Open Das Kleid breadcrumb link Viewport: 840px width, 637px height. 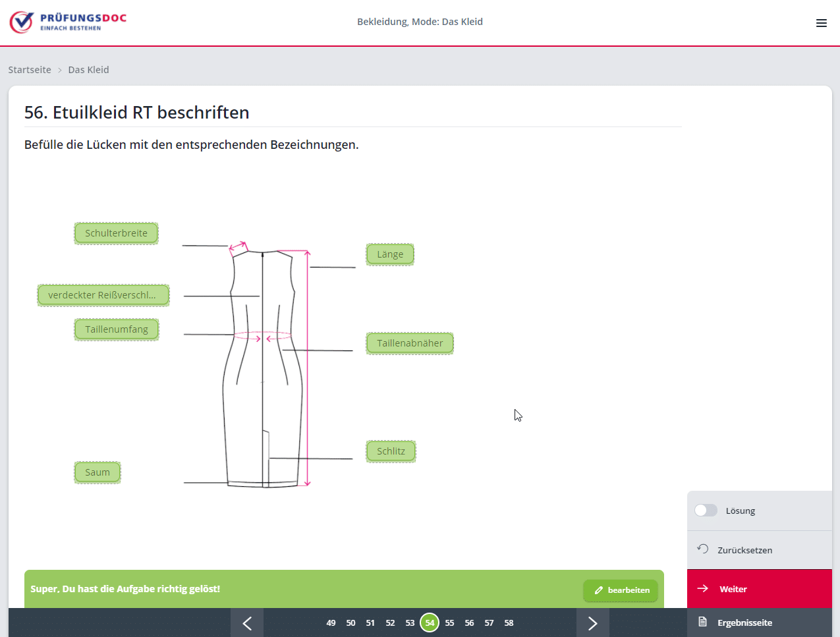pyautogui.click(x=88, y=70)
